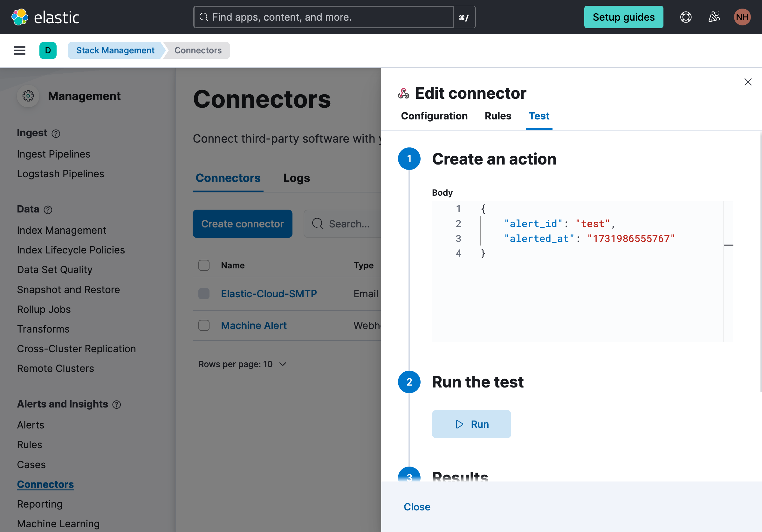Viewport: 762px width, 532px height.
Task: Open Alerts in sidebar
Action: click(x=31, y=425)
